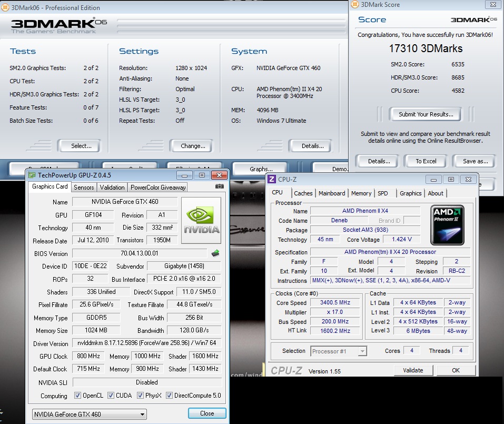
Task: Click the Resolution value 1280 x 1024
Action: pos(191,68)
